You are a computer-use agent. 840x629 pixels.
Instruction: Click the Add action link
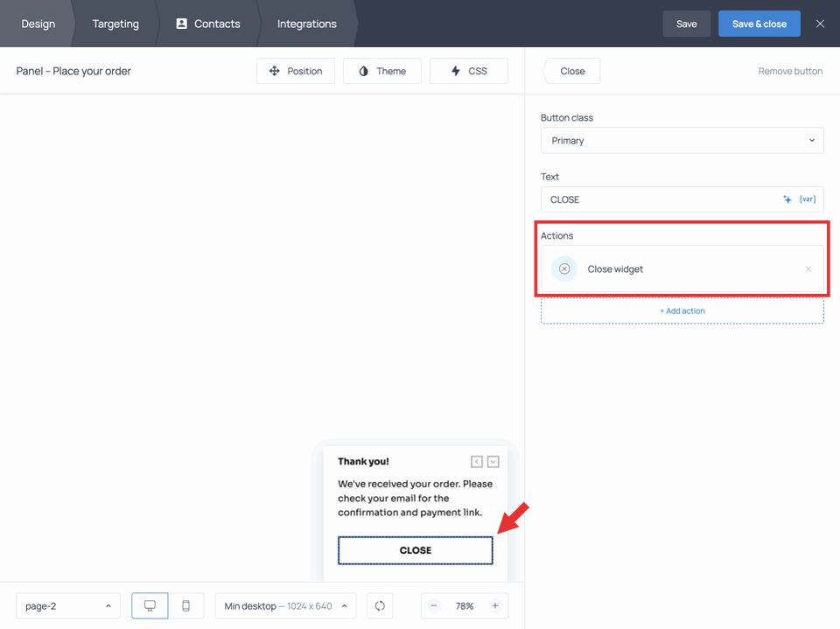click(x=682, y=311)
